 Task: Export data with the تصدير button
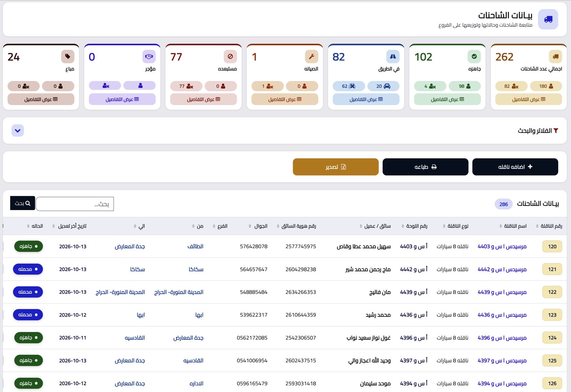coord(335,167)
